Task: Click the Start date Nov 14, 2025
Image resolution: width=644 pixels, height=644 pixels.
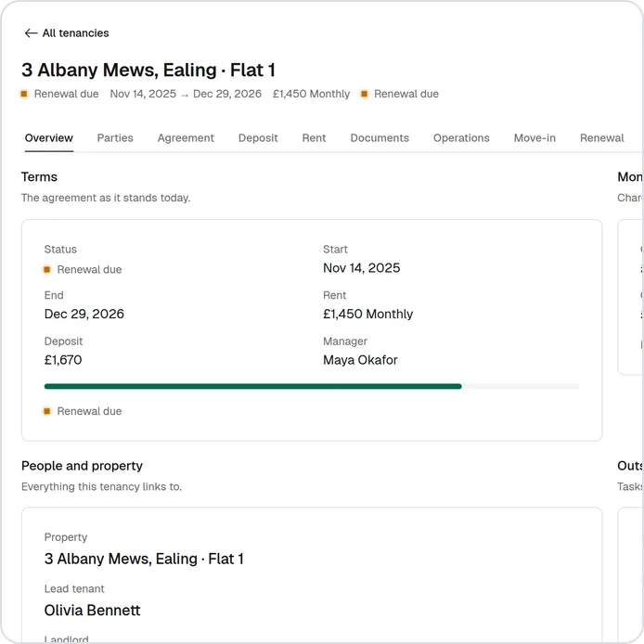Action: 361,268
